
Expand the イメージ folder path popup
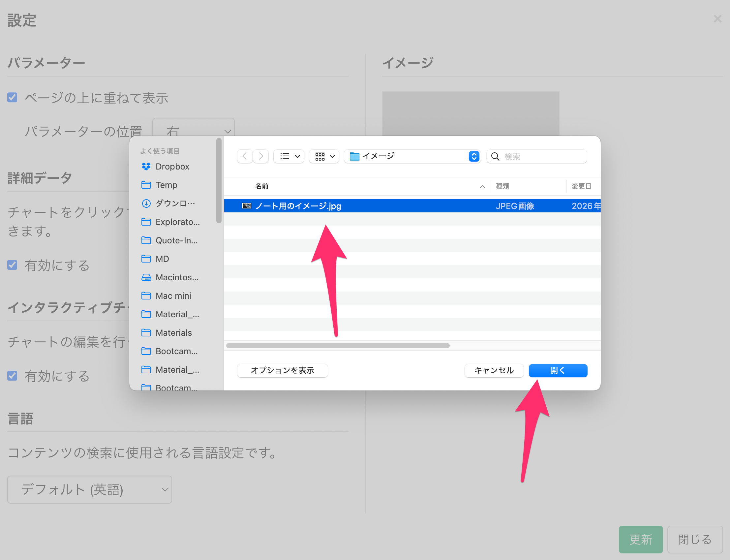(x=474, y=156)
